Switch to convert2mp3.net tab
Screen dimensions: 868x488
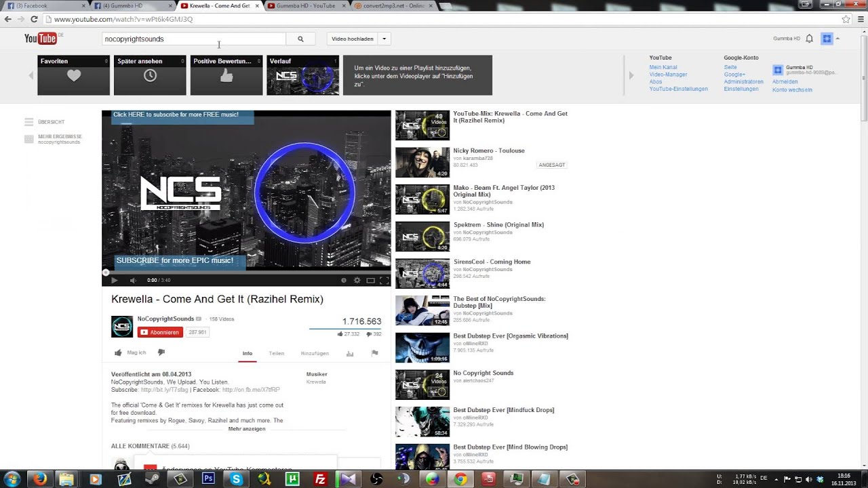coord(393,5)
